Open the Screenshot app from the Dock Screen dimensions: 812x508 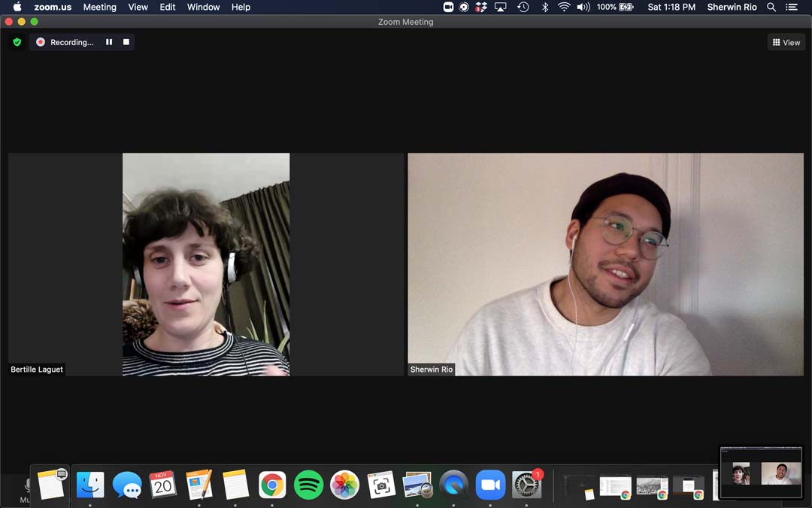click(381, 485)
